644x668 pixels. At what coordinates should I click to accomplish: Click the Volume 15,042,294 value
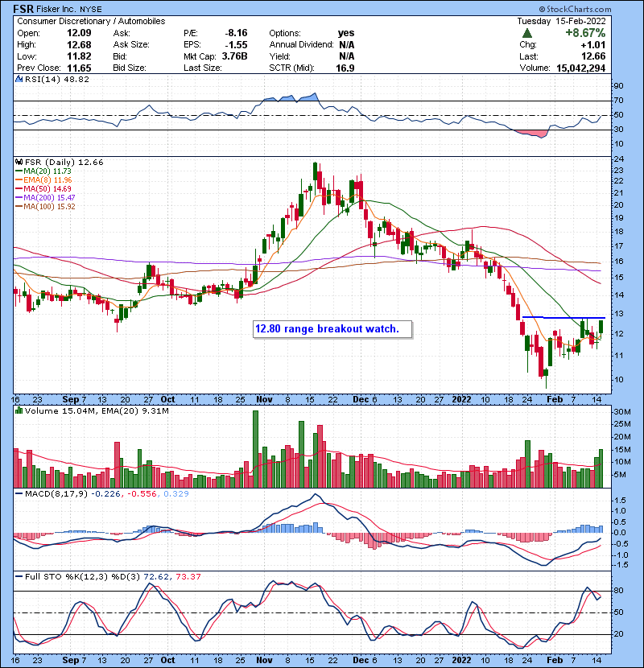(x=580, y=68)
